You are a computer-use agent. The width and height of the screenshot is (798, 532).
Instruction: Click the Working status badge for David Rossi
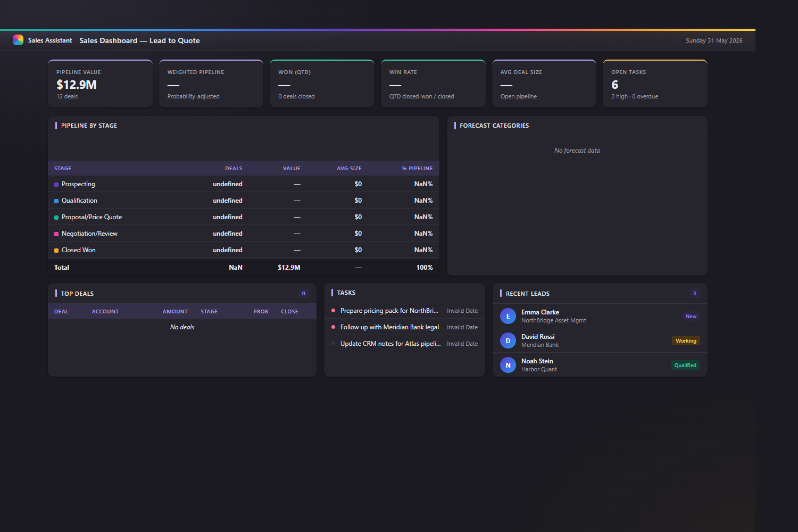(x=686, y=340)
